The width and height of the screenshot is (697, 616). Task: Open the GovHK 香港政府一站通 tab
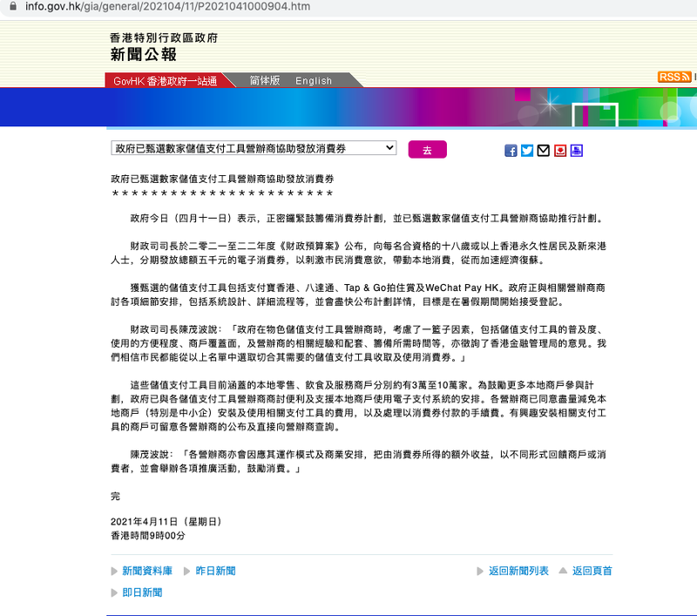(166, 81)
